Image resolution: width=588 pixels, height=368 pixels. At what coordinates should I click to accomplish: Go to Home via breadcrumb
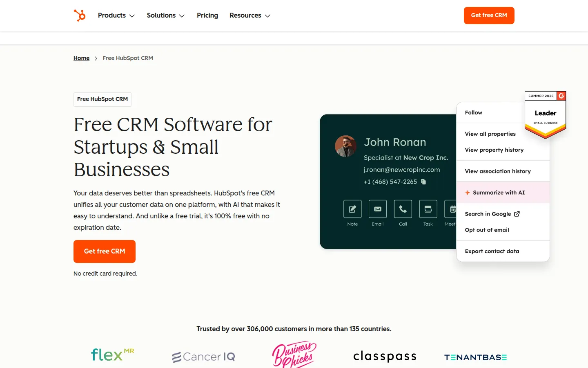point(81,58)
